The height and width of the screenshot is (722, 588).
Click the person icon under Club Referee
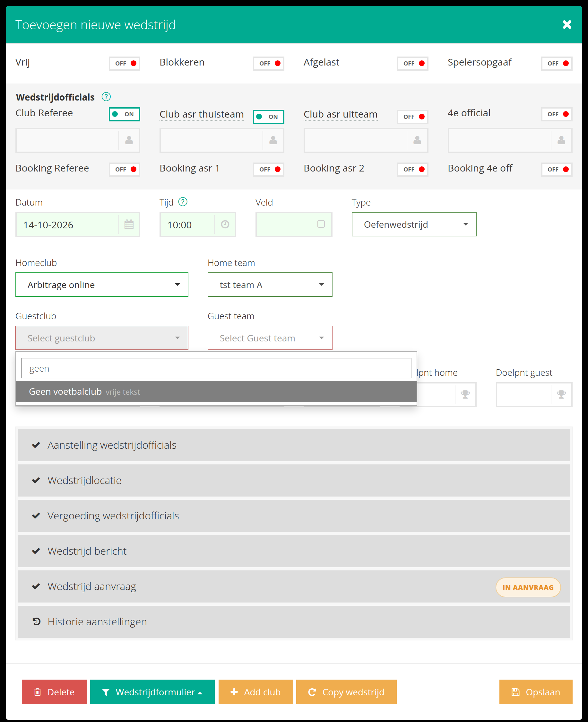(x=129, y=140)
